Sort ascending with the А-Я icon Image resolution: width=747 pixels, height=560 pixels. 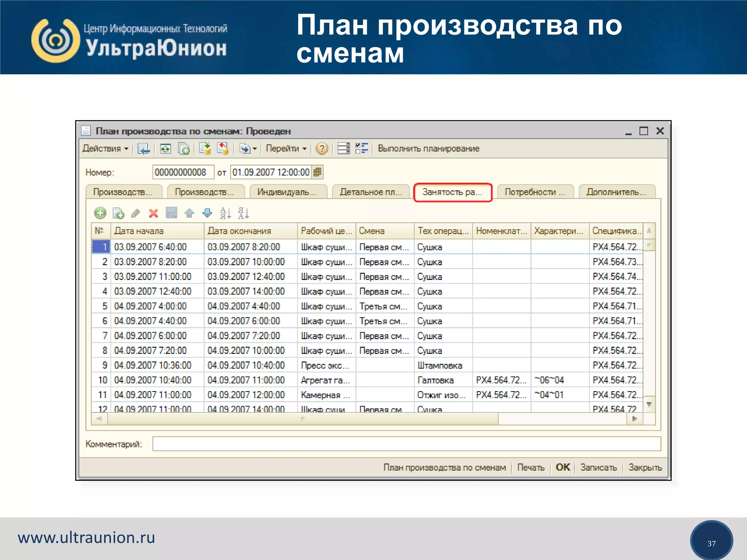225,213
